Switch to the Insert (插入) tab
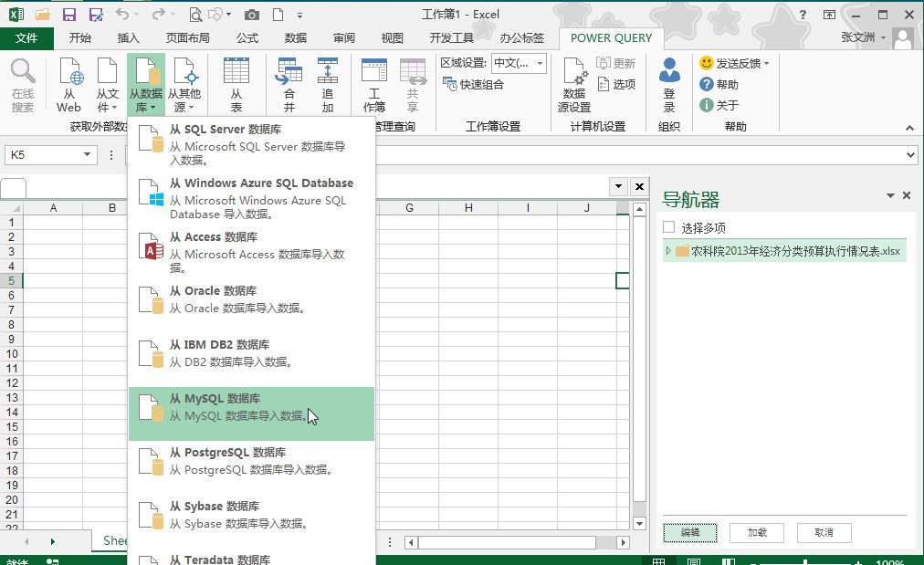 [129, 37]
